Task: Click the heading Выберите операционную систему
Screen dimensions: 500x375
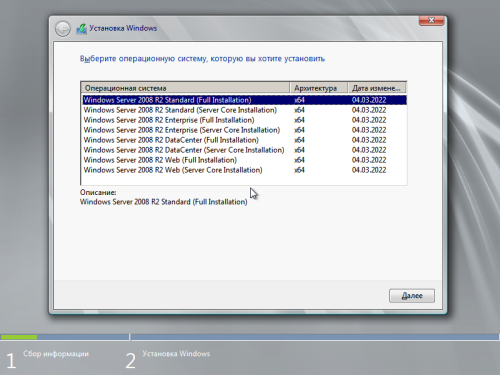Action: [202, 59]
